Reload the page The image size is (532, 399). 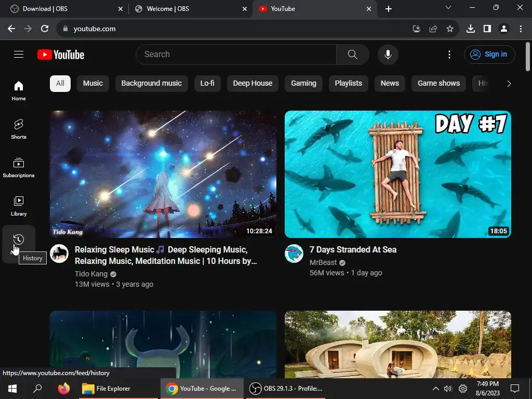pyautogui.click(x=45, y=29)
